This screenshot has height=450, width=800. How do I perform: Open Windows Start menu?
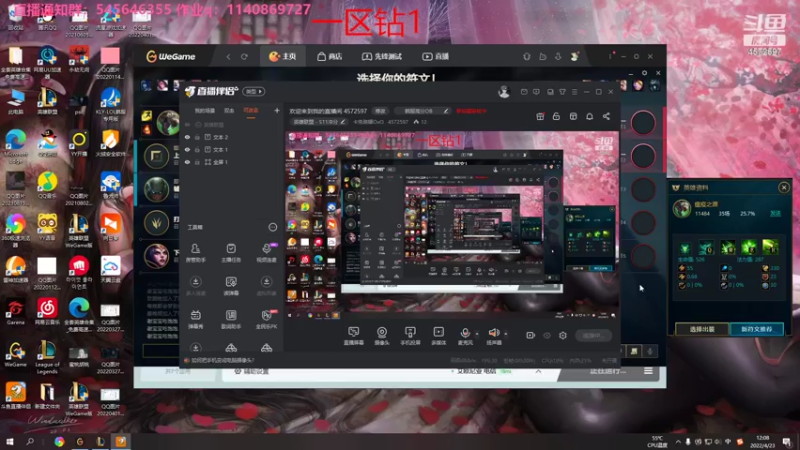tap(9, 442)
